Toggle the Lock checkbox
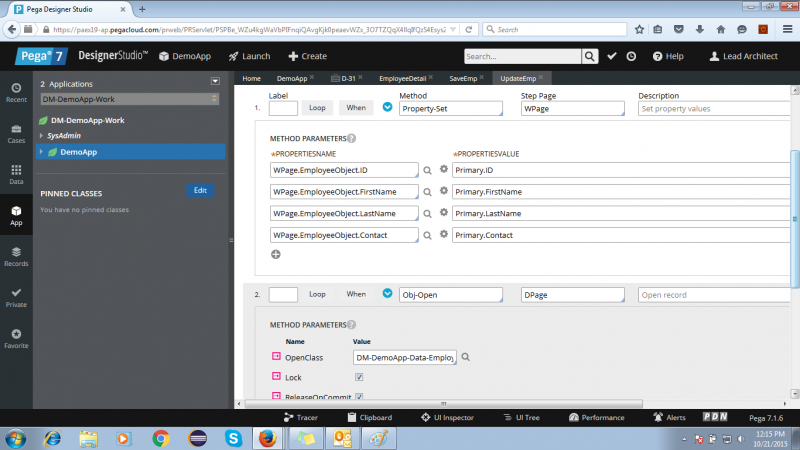This screenshot has height=450, width=800. [359, 377]
